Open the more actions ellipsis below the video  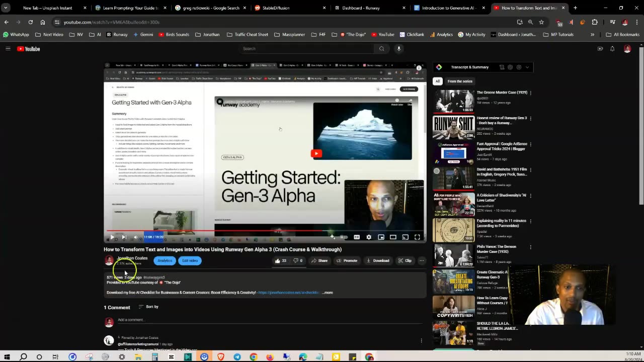422,260
